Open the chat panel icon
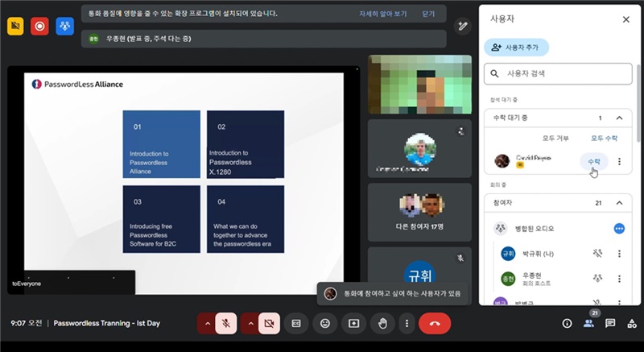644x352 pixels. pos(610,323)
